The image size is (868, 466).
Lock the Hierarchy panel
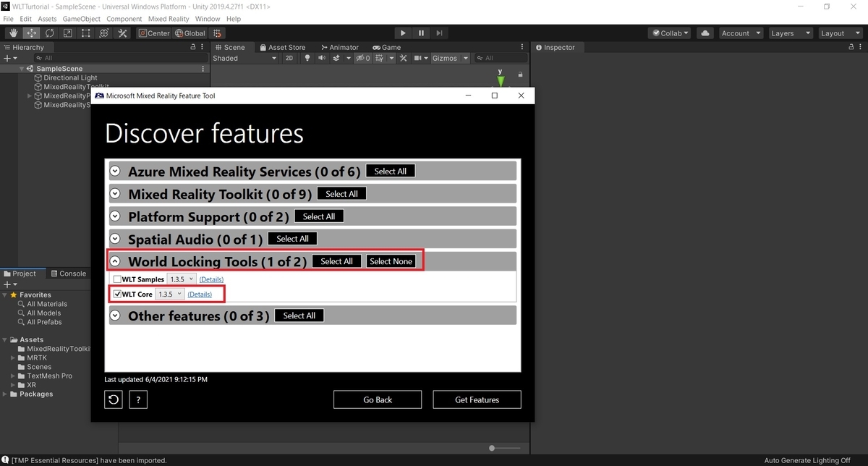point(193,47)
